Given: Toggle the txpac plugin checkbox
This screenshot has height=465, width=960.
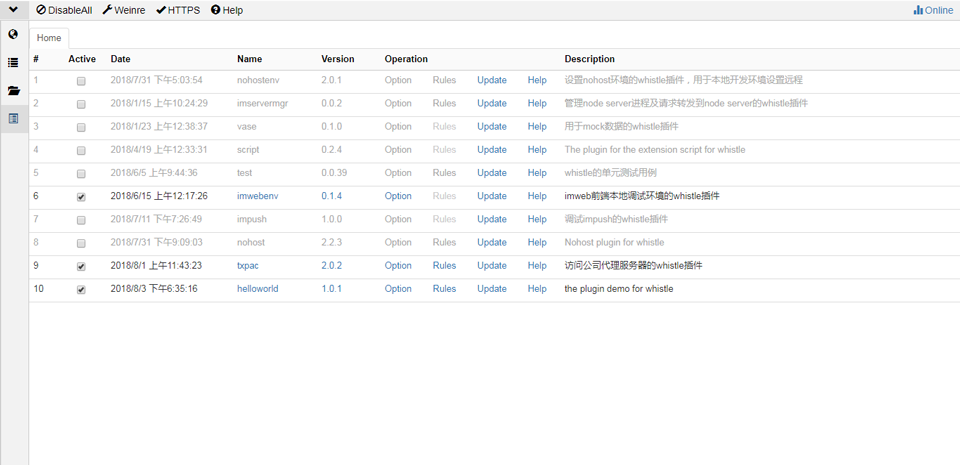Looking at the screenshot, I should 81,267.
